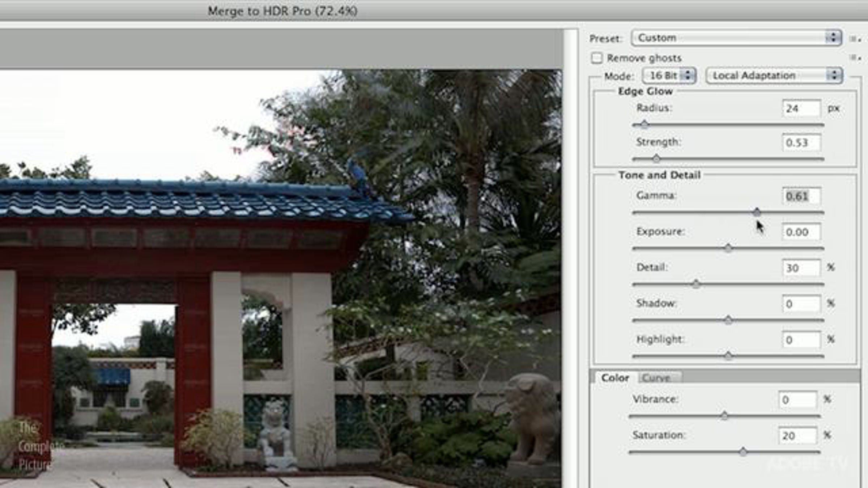This screenshot has width=868, height=488.
Task: Click the Exposure slider handle
Action: click(x=728, y=248)
